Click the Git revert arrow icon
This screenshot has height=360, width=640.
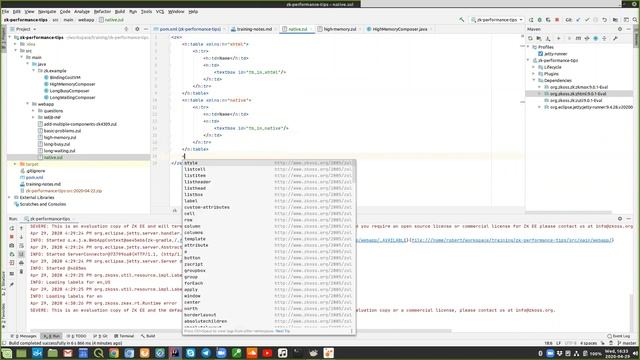coord(604,20)
